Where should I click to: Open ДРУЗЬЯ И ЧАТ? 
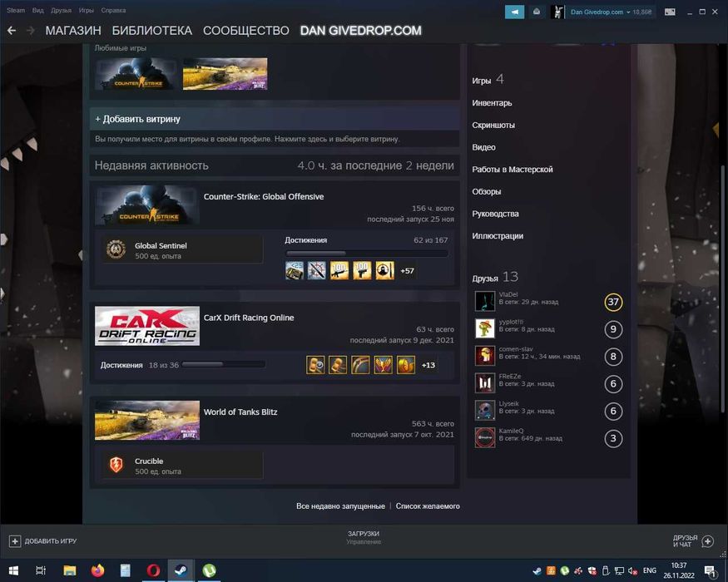click(x=693, y=541)
